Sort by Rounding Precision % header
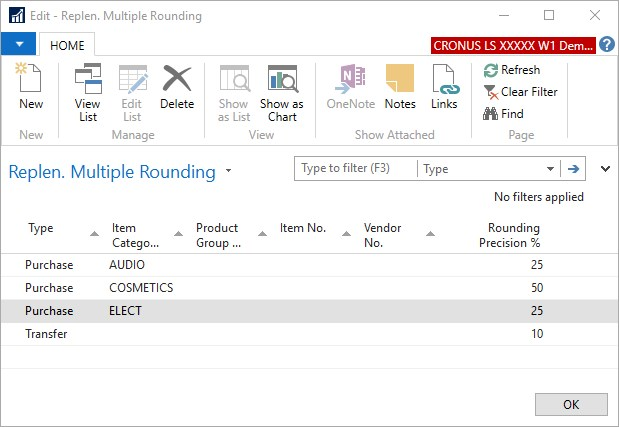 509,235
